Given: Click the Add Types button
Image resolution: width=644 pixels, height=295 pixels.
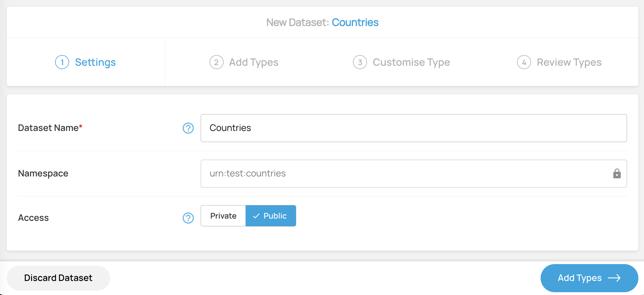Looking at the screenshot, I should (x=589, y=278).
